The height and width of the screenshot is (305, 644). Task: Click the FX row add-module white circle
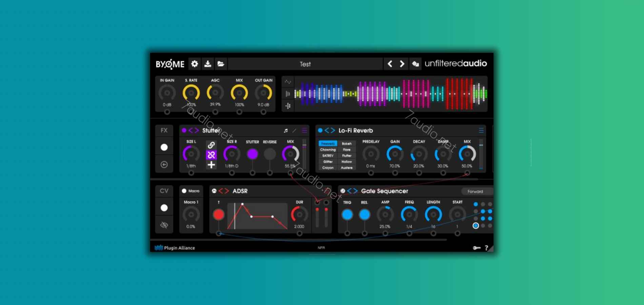164,147
